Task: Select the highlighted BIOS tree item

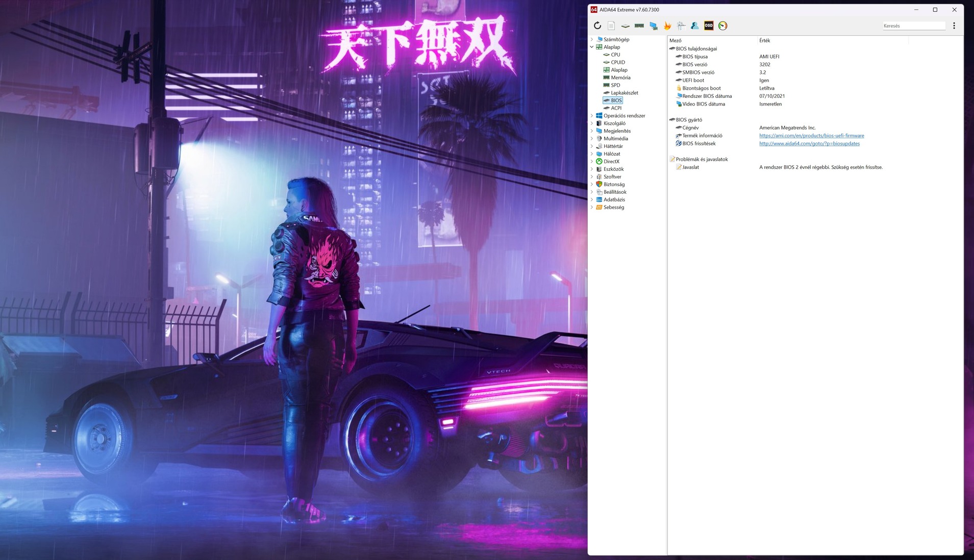Action: pos(616,100)
